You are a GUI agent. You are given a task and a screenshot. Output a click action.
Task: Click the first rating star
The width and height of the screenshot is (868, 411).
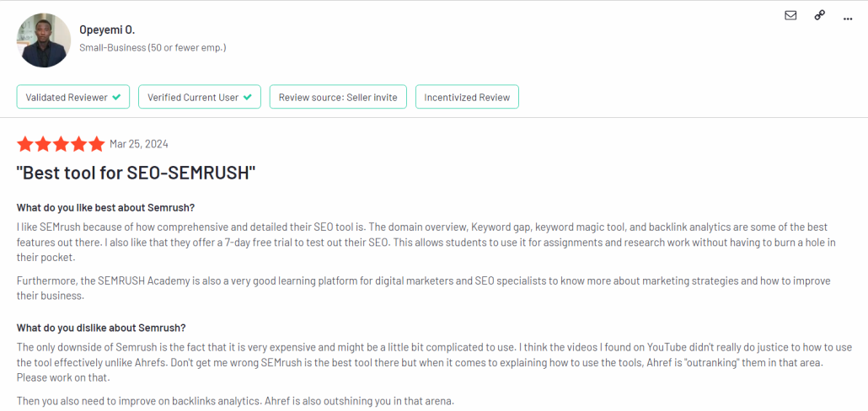(x=25, y=144)
